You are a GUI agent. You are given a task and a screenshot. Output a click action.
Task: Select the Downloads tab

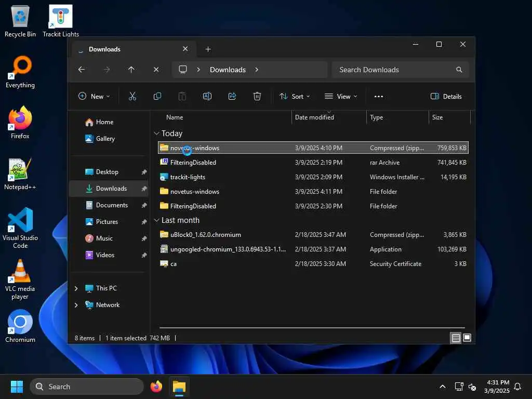(134, 49)
